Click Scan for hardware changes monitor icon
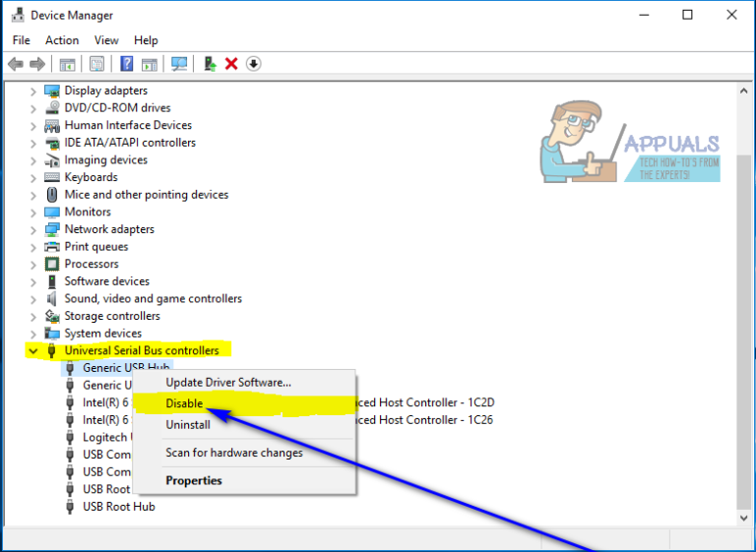The height and width of the screenshot is (552, 756). pyautogui.click(x=179, y=64)
